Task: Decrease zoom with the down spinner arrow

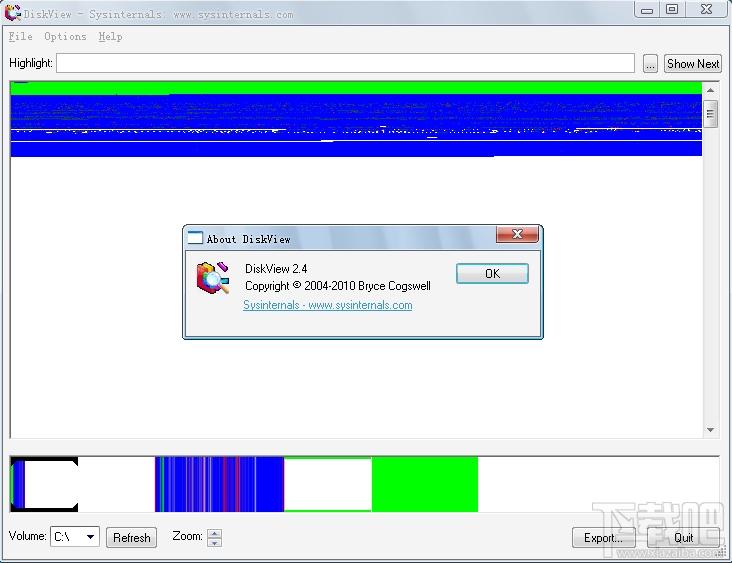Action: coord(215,542)
